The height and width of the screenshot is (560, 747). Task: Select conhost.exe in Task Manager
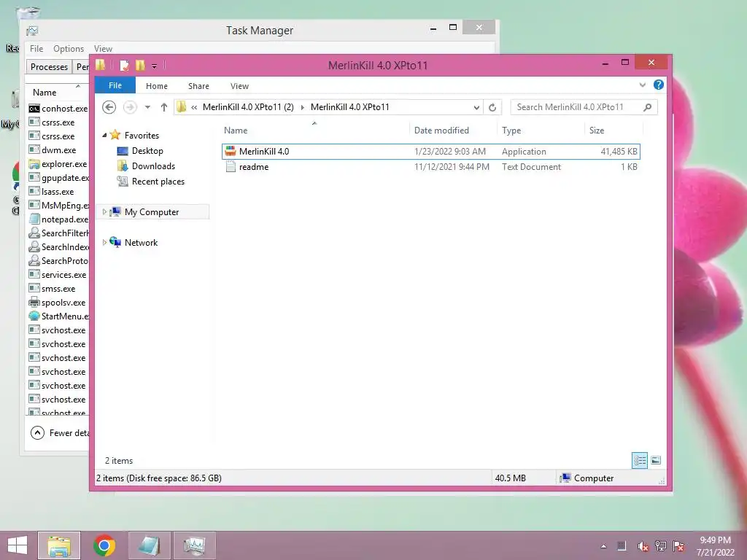(x=58, y=109)
